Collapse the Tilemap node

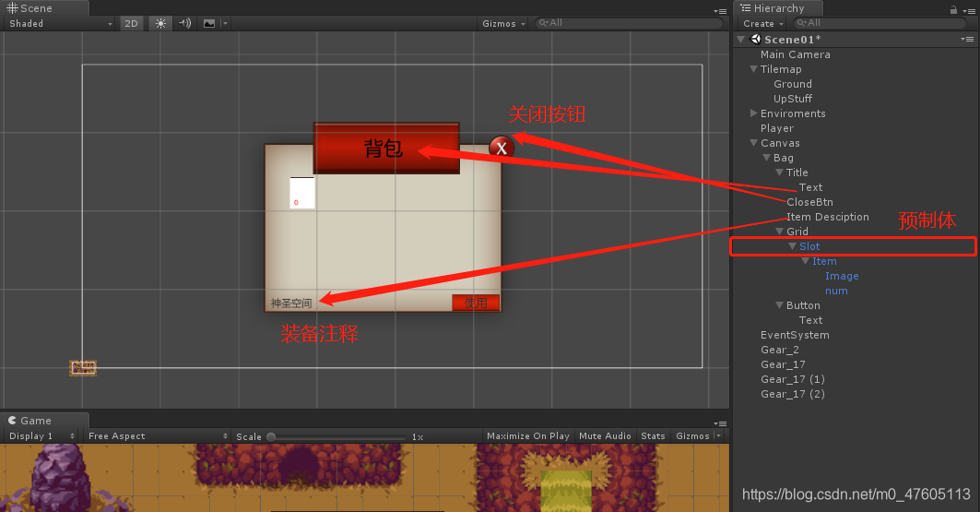tap(754, 69)
